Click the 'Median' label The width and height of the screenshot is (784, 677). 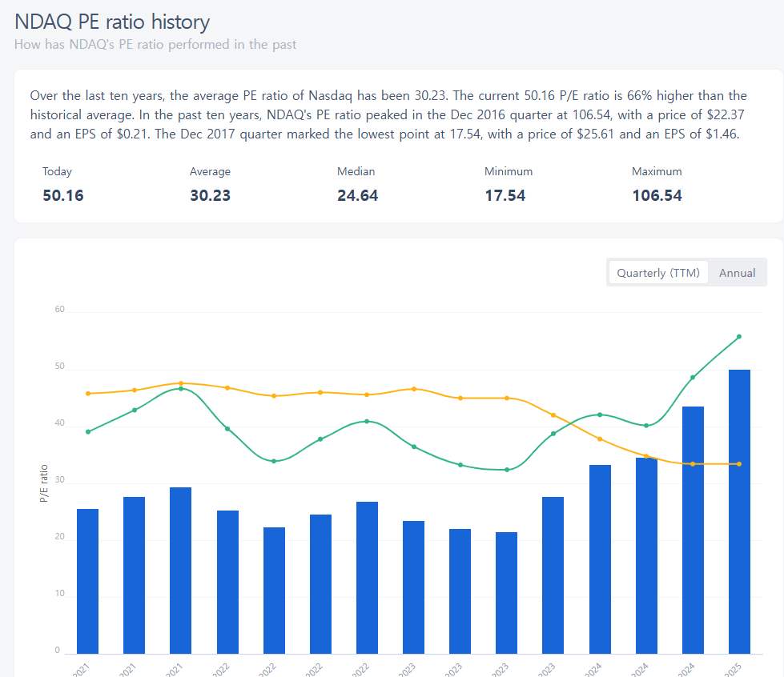tap(356, 171)
